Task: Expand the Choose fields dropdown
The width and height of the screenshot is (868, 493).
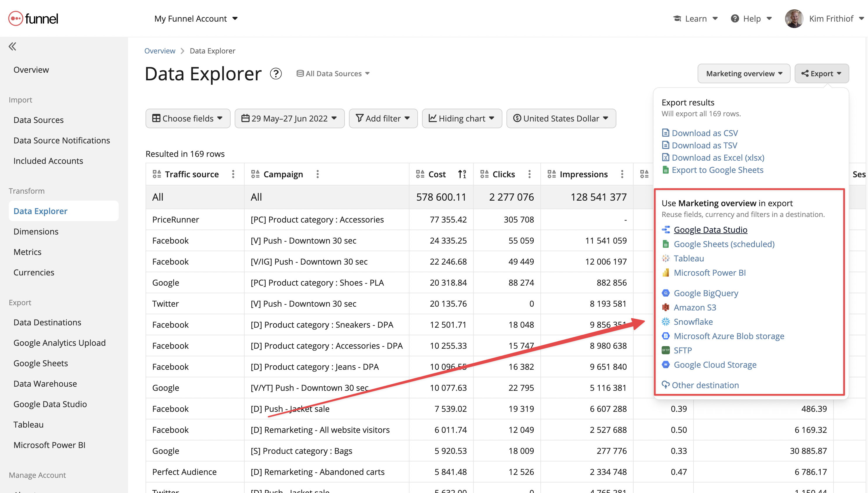Action: (189, 118)
